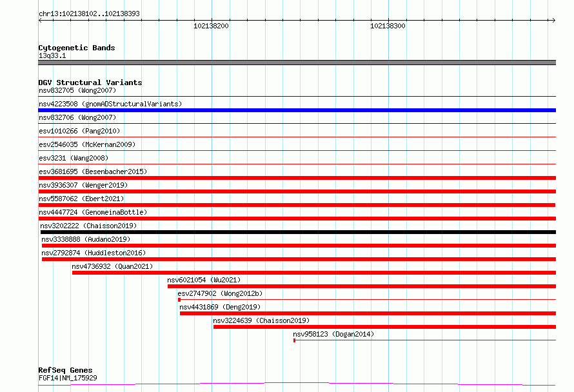Screen dimensions: 574x392
Task: Click the RefSeq Genes track title
Action: [65, 370]
